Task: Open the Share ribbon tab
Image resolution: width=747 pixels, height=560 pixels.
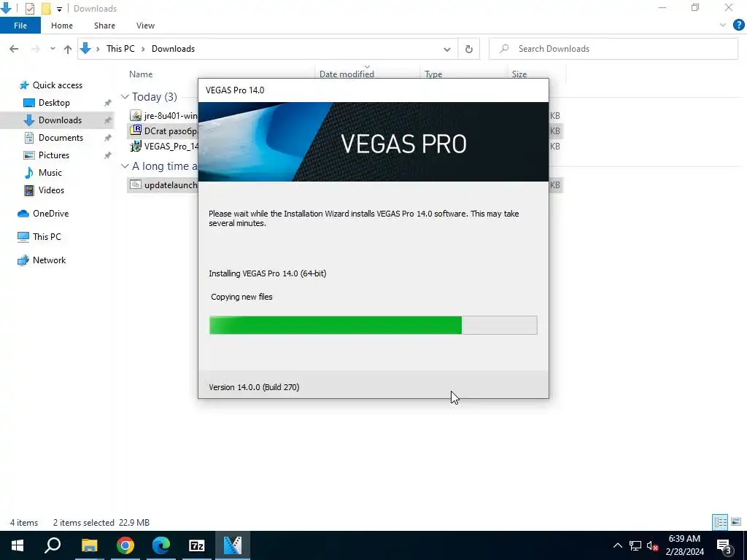Action: coord(104,26)
